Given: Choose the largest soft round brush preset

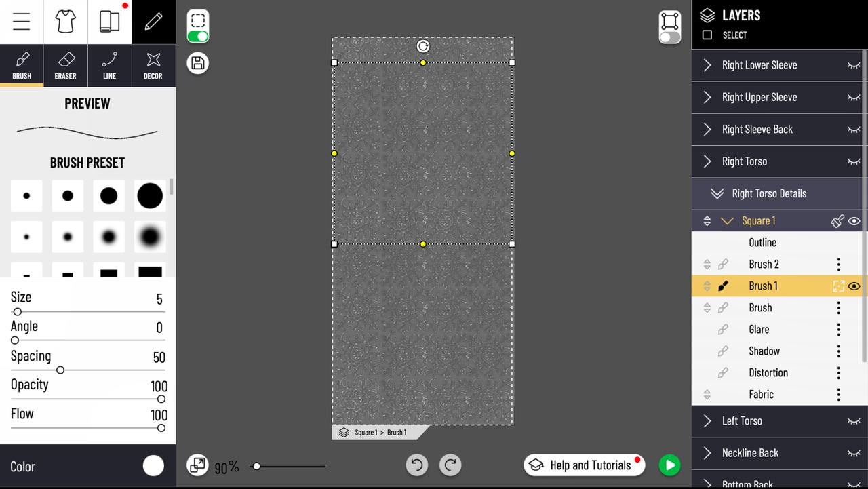Looking at the screenshot, I should click(x=150, y=237).
